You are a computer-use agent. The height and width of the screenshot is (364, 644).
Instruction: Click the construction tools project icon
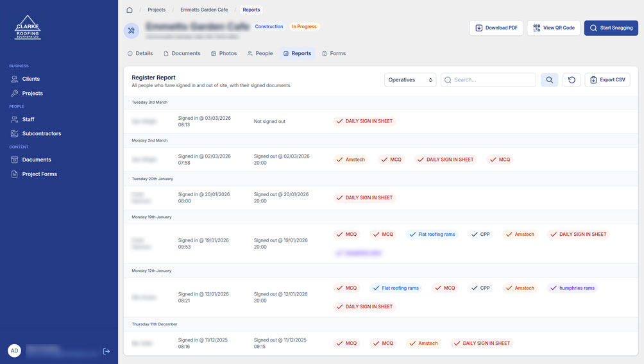click(x=131, y=30)
